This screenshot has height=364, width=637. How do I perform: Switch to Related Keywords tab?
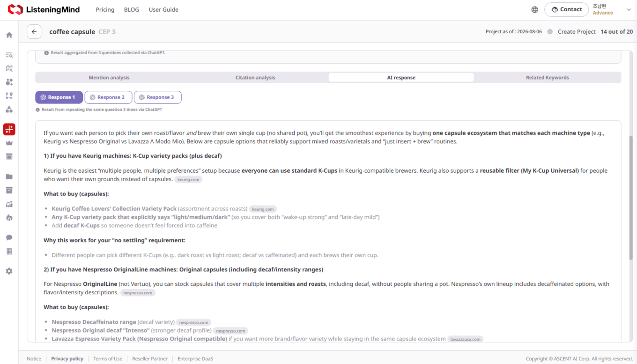[x=548, y=77]
